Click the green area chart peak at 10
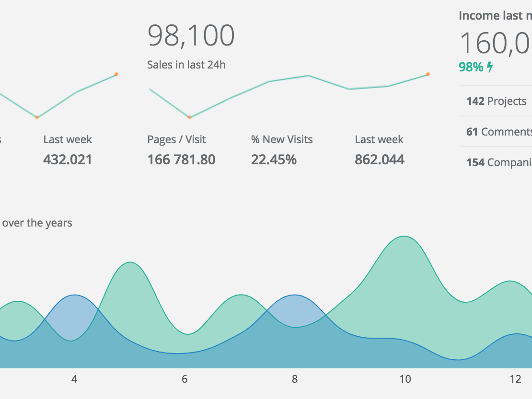Image resolution: width=532 pixels, height=399 pixels. click(x=404, y=237)
